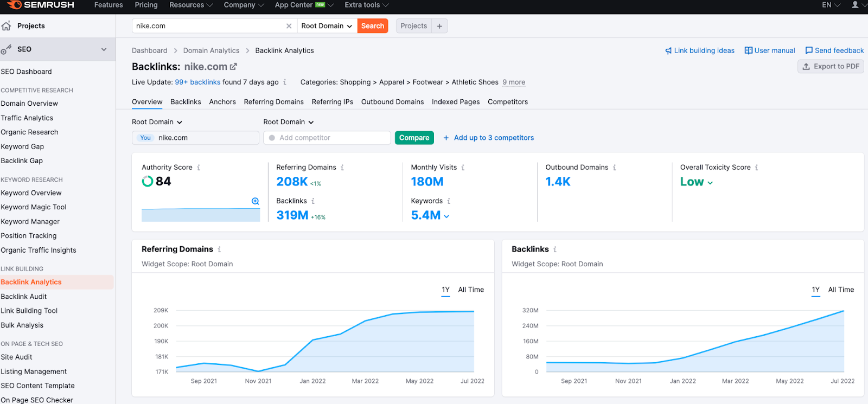The width and height of the screenshot is (868, 404).
Task: Focus the Add competitor input field
Action: [327, 138]
